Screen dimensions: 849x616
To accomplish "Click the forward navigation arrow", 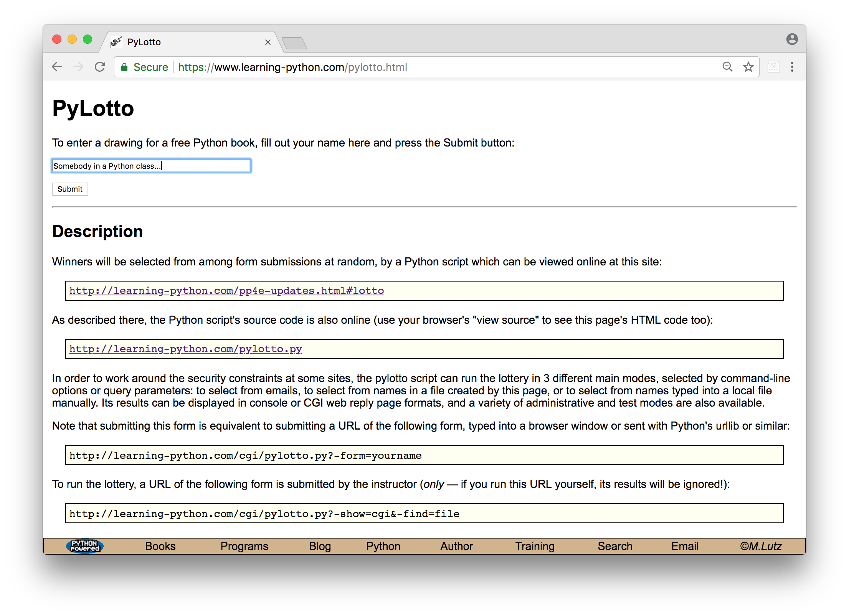I will tap(78, 67).
